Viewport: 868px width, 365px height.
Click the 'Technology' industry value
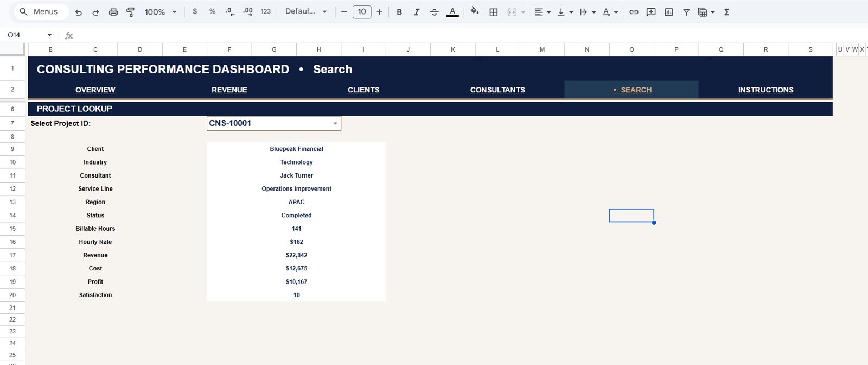[x=296, y=162]
